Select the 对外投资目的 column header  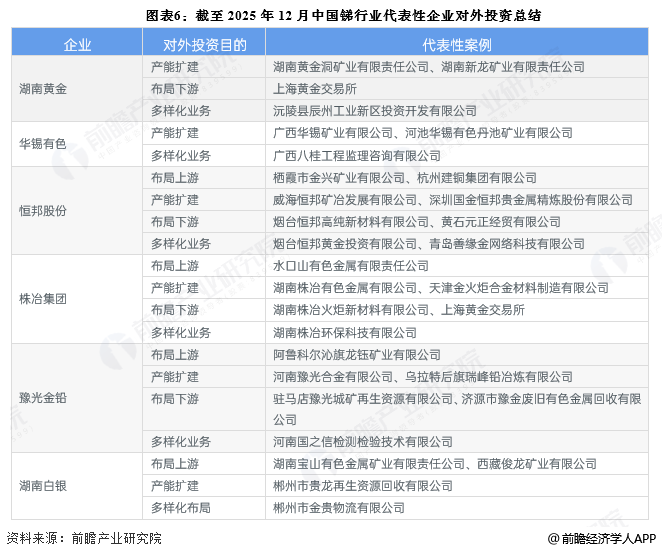pos(204,44)
